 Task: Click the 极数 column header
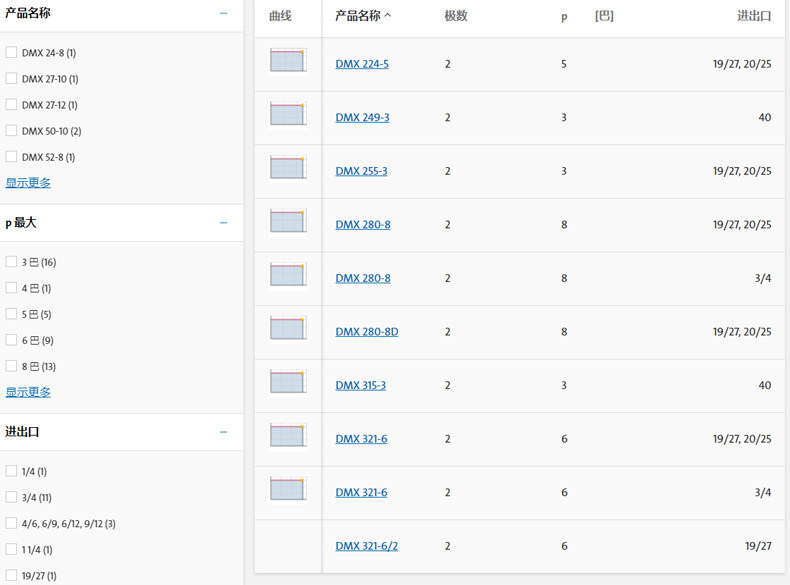[455, 16]
